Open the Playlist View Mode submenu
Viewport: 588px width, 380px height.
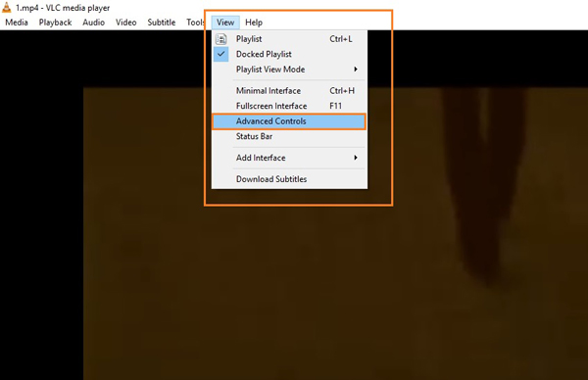click(x=289, y=70)
